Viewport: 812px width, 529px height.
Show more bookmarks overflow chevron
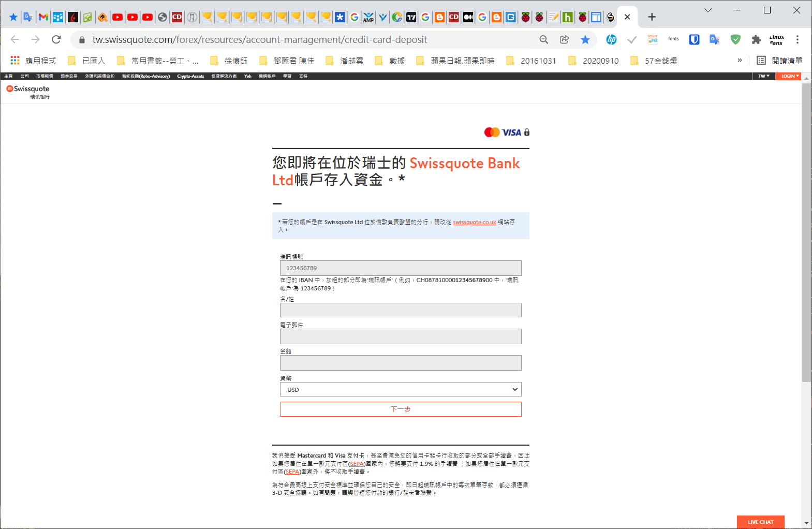click(x=740, y=61)
